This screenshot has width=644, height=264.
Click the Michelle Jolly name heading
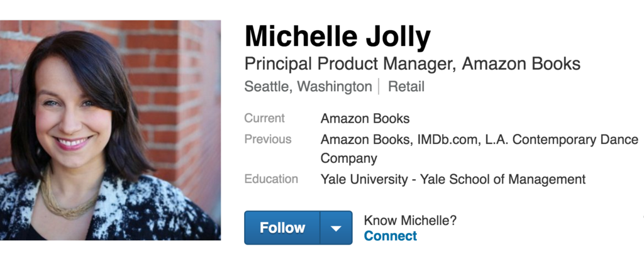click(337, 37)
